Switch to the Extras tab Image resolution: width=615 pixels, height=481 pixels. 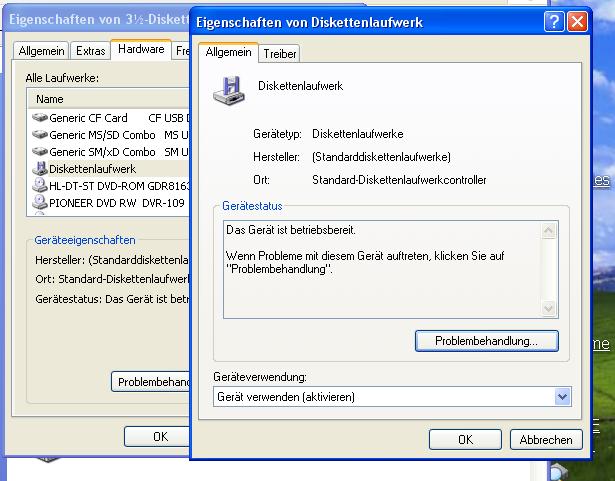[x=90, y=50]
